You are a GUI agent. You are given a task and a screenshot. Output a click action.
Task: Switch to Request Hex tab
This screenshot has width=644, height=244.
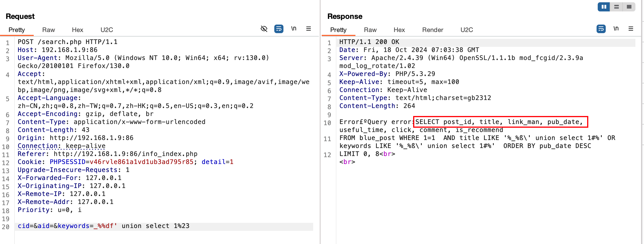coord(77,30)
